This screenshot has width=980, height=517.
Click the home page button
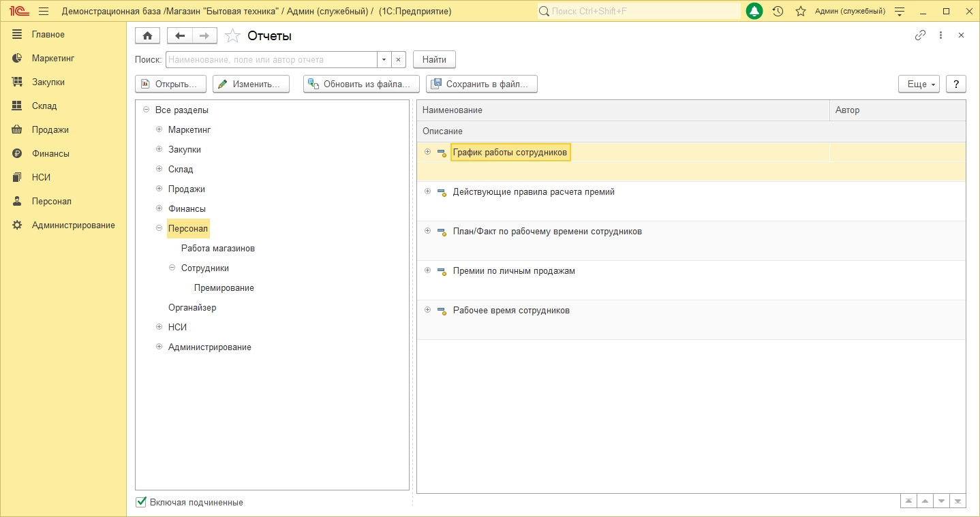click(148, 36)
